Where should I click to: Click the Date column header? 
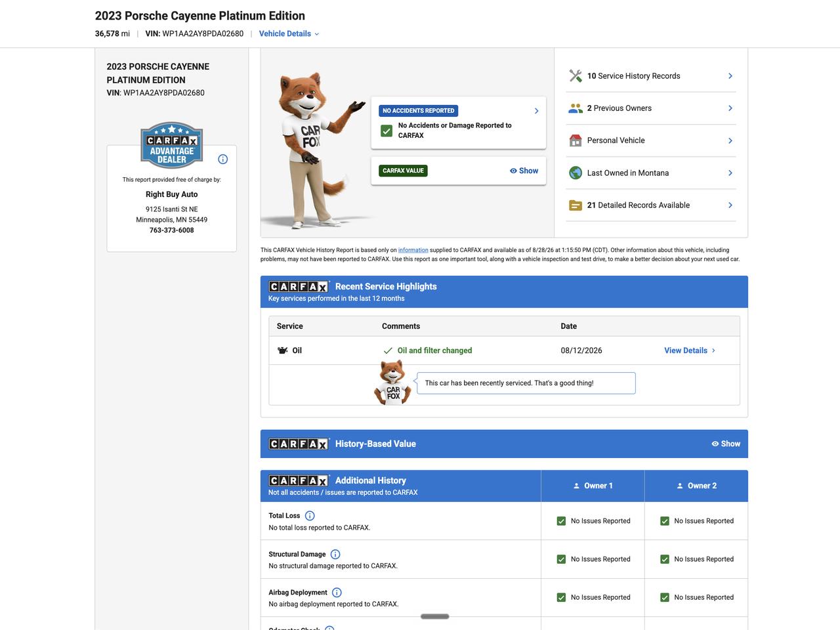(569, 326)
